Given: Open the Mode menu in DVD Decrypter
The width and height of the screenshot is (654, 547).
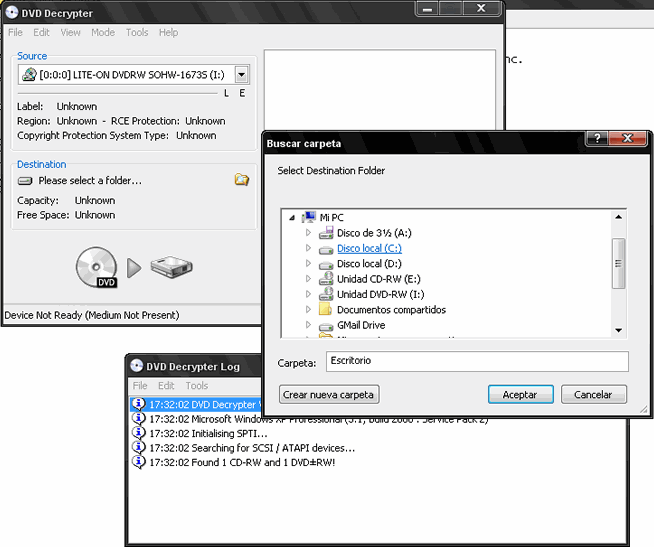Looking at the screenshot, I should pos(103,32).
